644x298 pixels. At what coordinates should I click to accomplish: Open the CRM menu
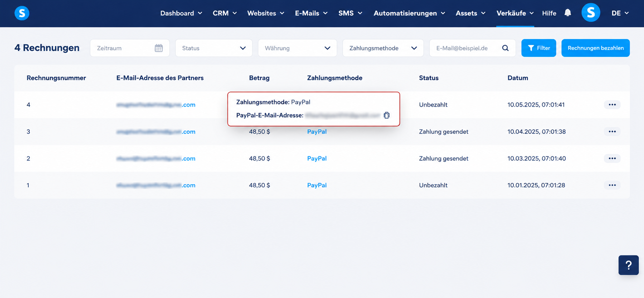click(x=225, y=13)
